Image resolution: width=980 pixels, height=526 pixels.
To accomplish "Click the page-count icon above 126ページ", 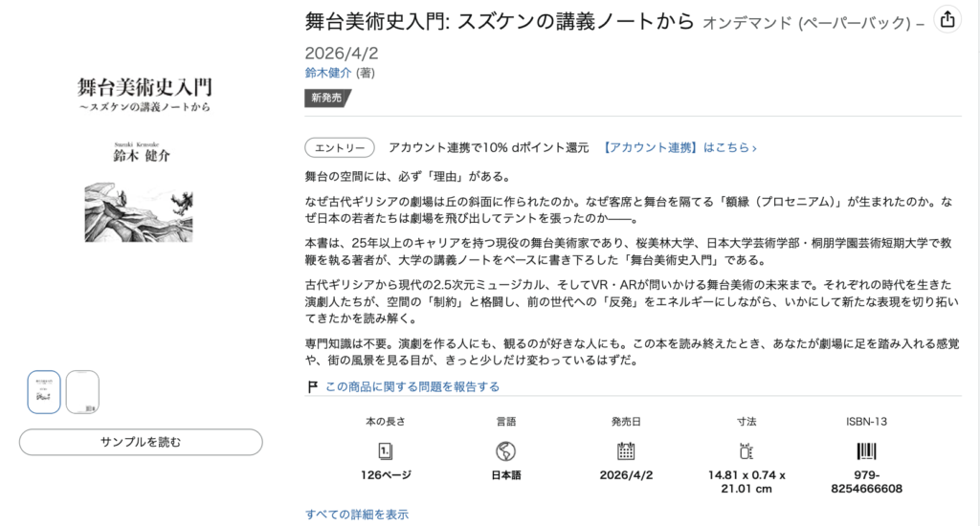I will tap(386, 450).
